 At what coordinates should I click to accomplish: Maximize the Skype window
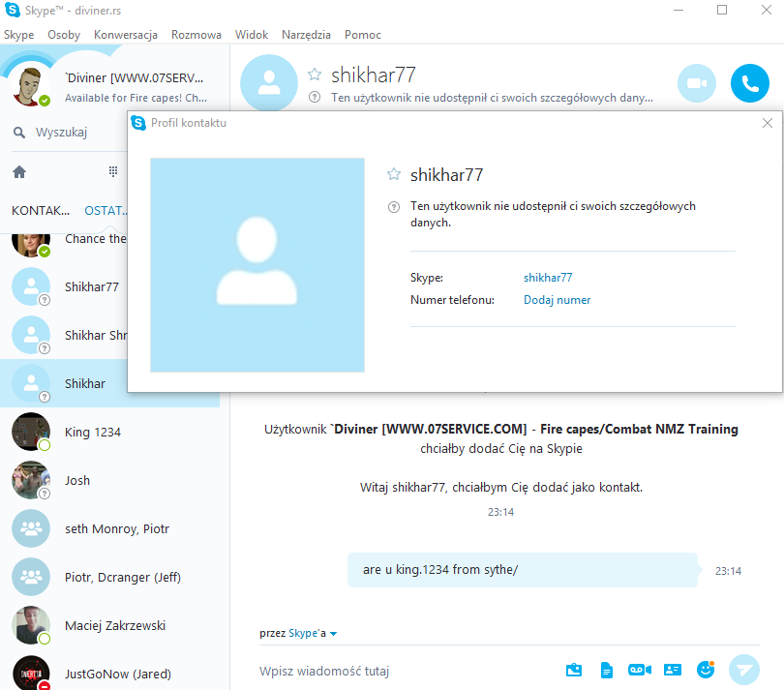[722, 10]
